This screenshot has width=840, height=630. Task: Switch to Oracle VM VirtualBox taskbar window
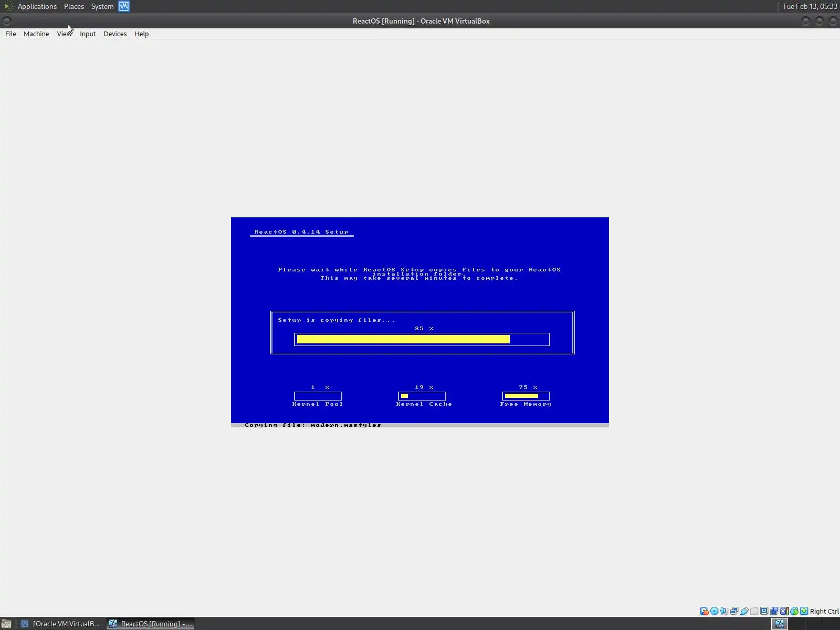point(61,624)
